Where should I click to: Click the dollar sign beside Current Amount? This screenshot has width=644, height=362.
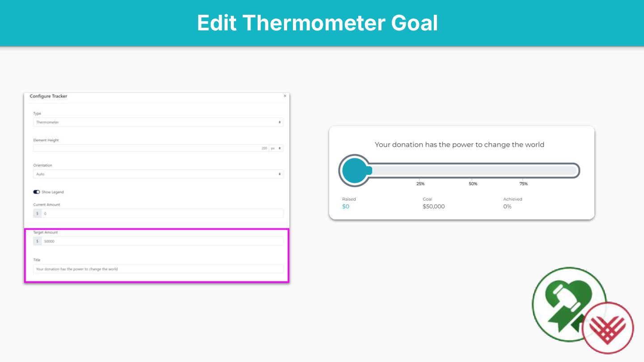[x=37, y=214]
